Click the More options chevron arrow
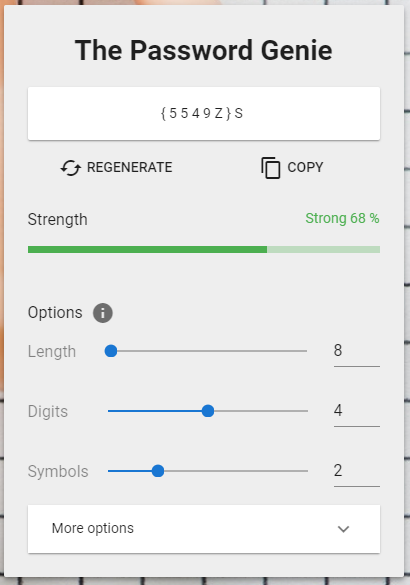The height and width of the screenshot is (585, 410). (343, 529)
